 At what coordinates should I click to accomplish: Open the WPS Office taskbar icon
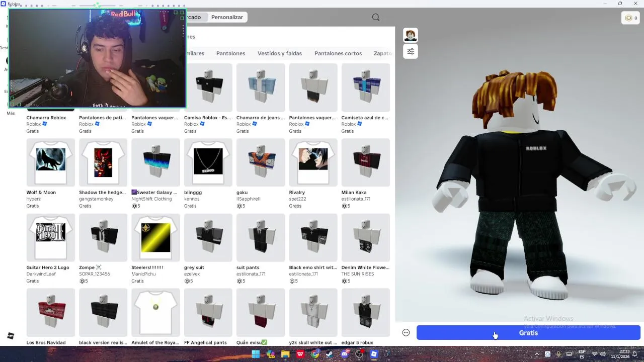[300, 354]
